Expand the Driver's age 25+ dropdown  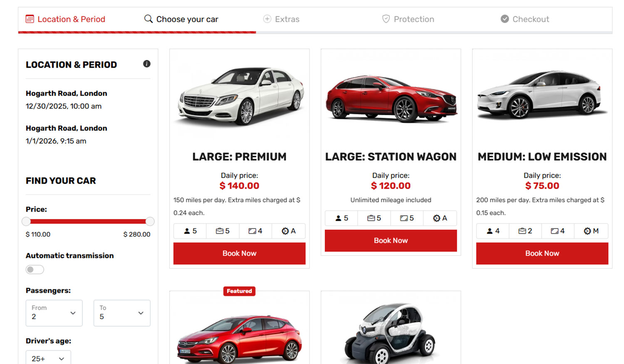pos(48,358)
